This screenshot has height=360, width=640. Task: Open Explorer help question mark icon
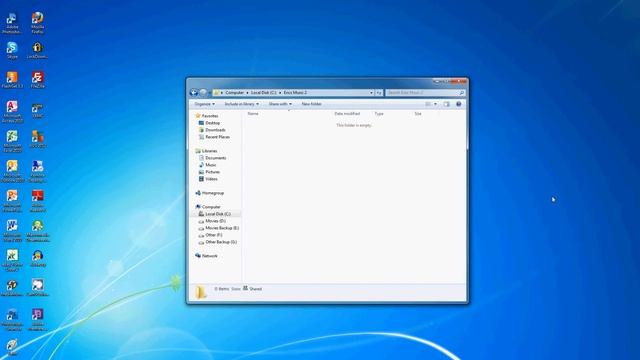coord(458,104)
